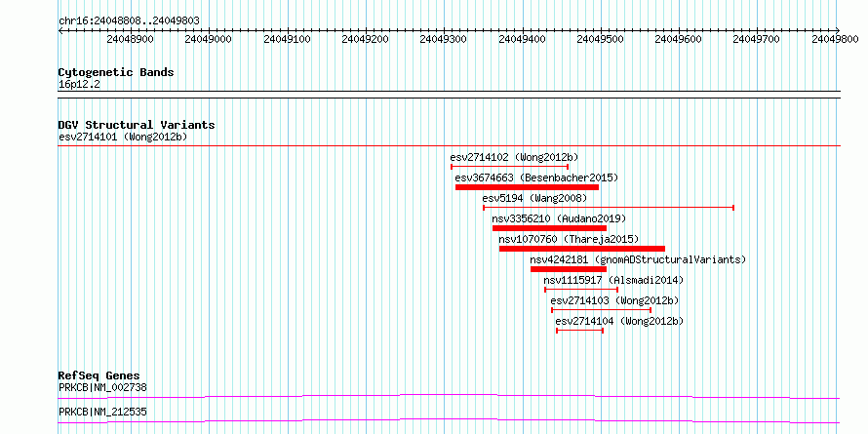
Task: Click the nsv3356210 thick red bar
Action: coord(549,228)
